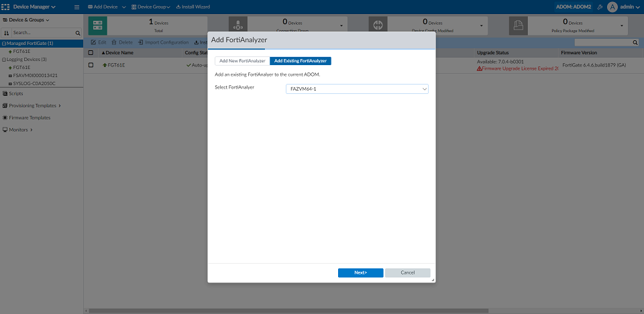The height and width of the screenshot is (314, 644).
Task: Expand Device Config Modified dropdown arrow
Action: point(482,26)
